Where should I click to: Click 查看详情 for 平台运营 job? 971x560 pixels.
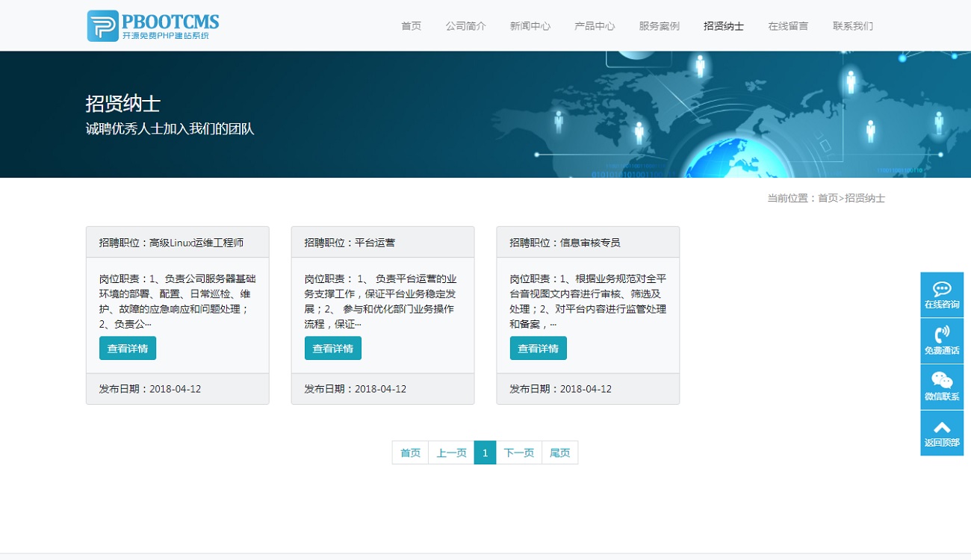point(333,348)
